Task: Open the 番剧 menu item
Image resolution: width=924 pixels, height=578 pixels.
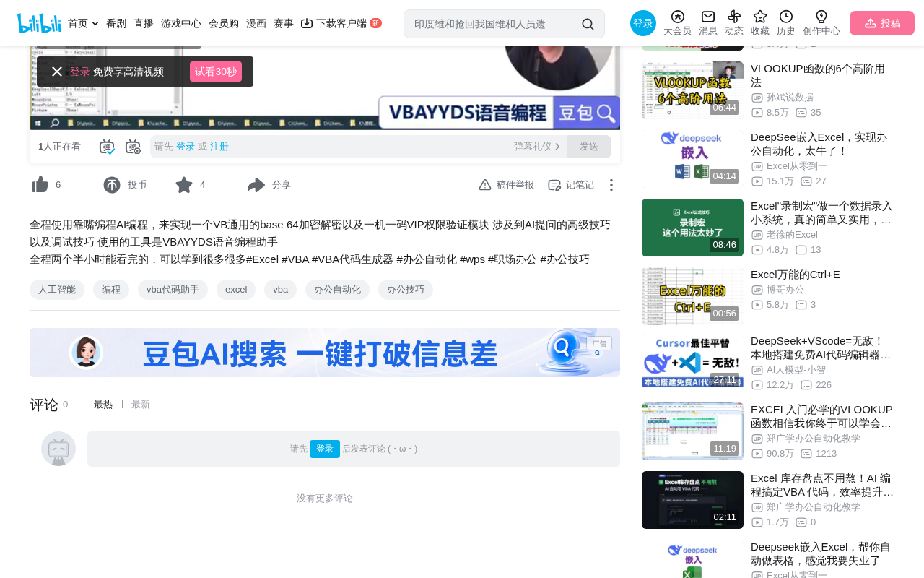Action: [116, 23]
